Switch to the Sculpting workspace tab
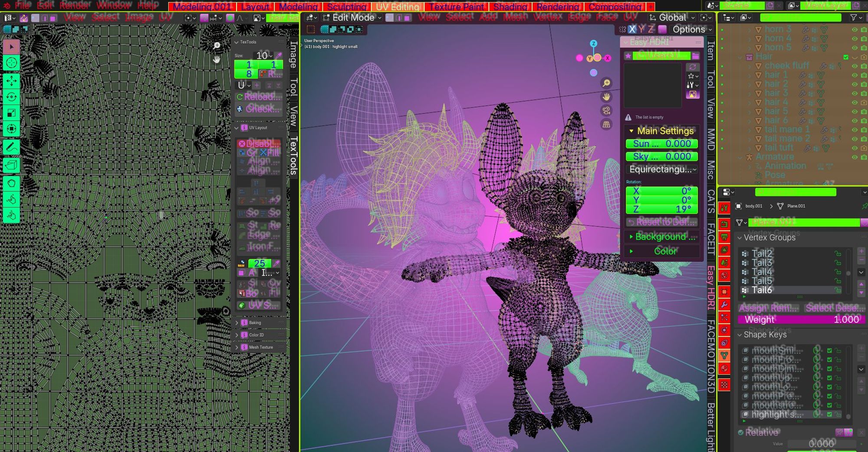 coord(346,7)
